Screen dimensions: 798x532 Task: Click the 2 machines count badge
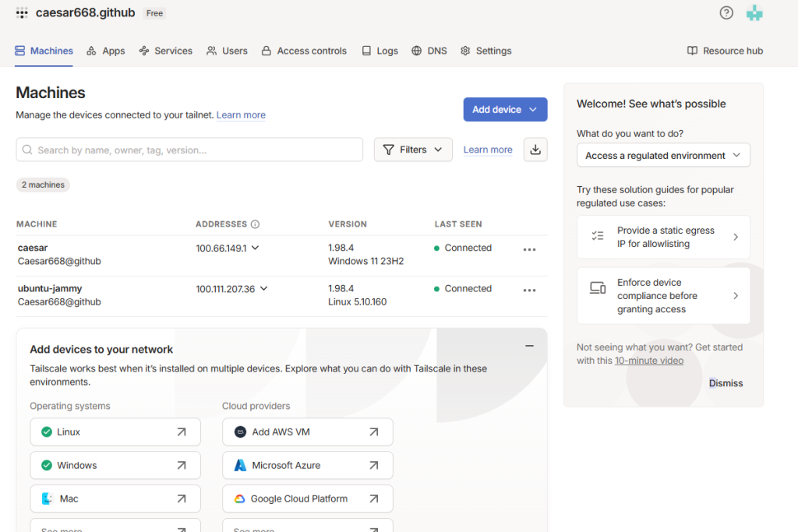43,185
